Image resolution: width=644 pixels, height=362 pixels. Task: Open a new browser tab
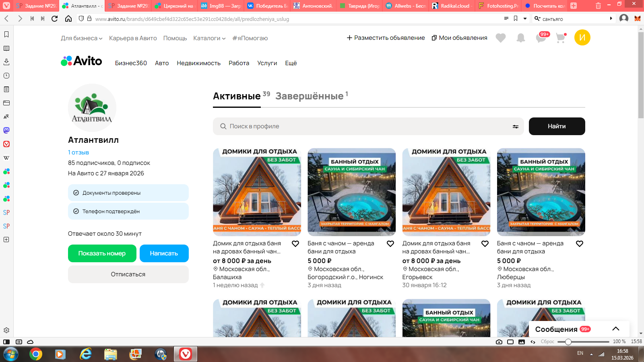click(574, 6)
